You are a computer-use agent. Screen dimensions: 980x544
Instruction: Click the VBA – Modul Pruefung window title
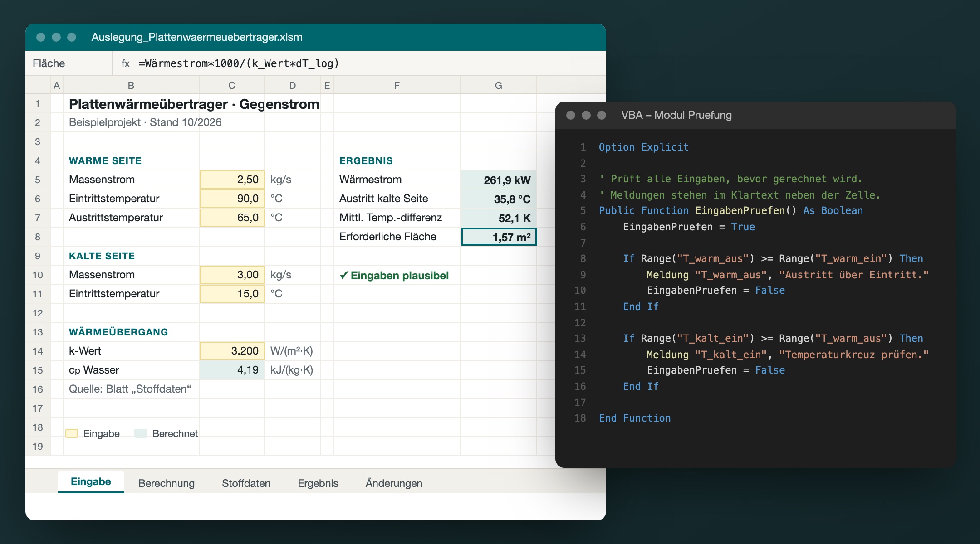coord(676,115)
